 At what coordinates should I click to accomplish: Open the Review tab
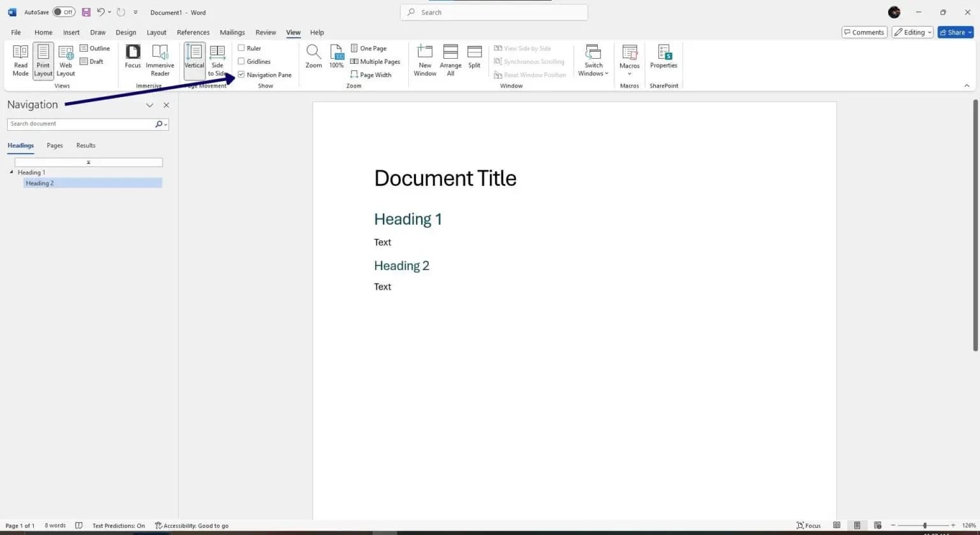[265, 33]
